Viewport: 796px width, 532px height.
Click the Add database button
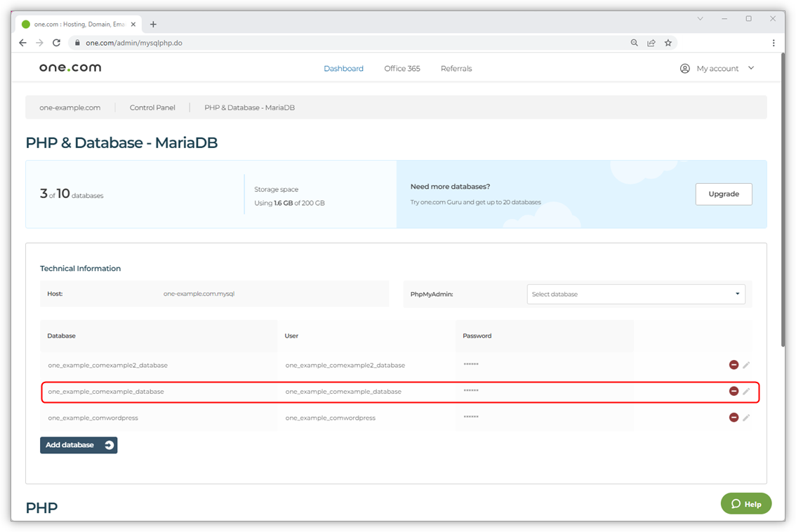pyautogui.click(x=79, y=445)
